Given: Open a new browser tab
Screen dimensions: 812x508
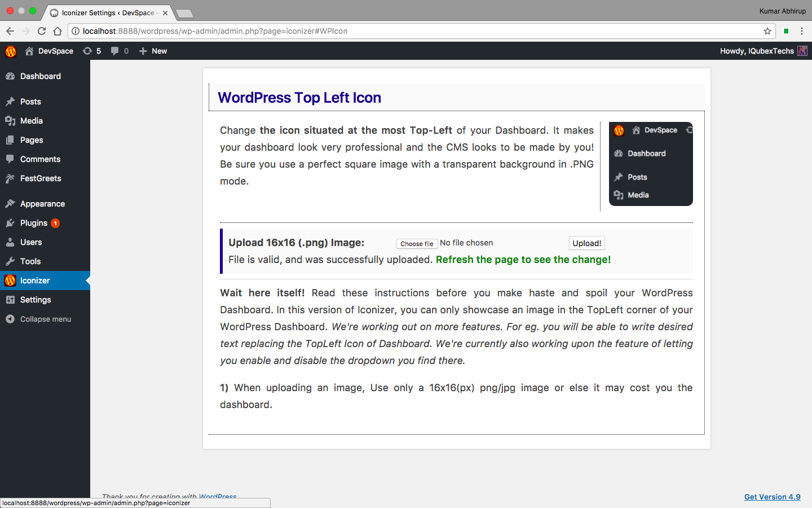Looking at the screenshot, I should [x=184, y=13].
